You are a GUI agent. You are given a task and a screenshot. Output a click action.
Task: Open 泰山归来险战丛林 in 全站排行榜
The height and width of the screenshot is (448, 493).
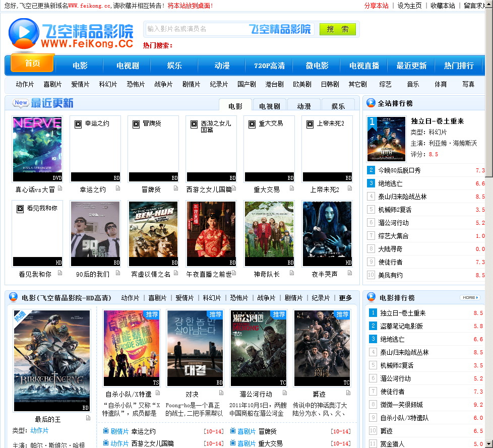click(402, 197)
